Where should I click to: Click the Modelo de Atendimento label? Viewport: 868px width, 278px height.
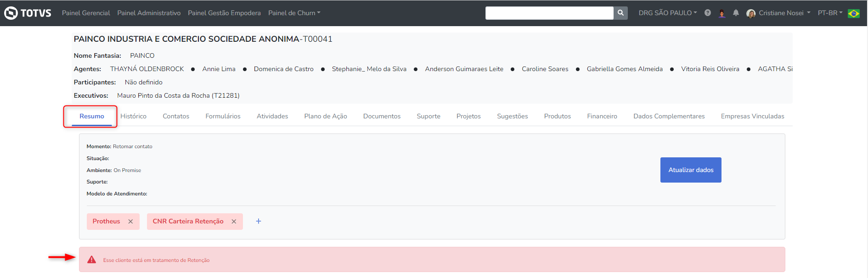tap(117, 194)
